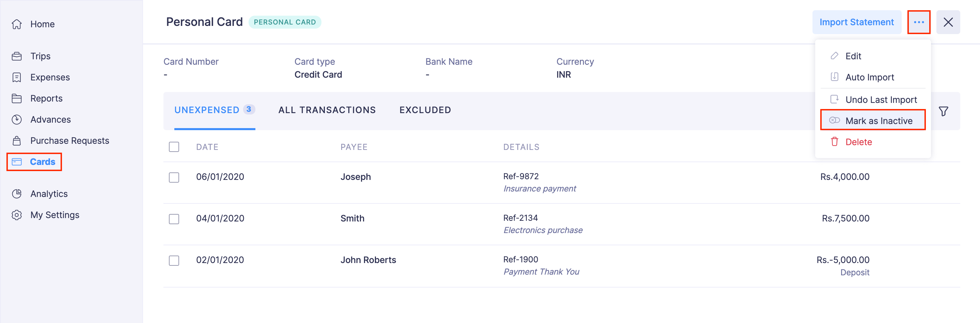Click the Import Statement button

click(856, 22)
